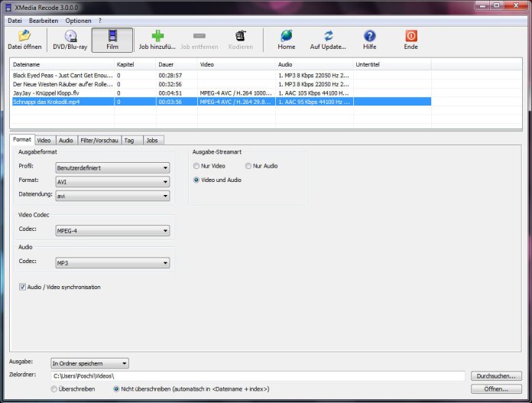Image resolution: width=532 pixels, height=403 pixels.
Task: Open the Optionen menu
Action: [x=77, y=19]
